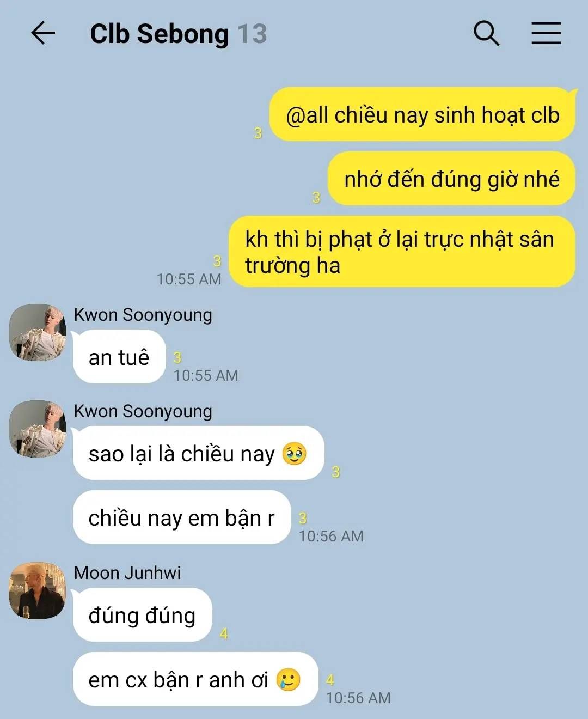Tap the 'kh thì bị phạt' yellow message
The width and height of the screenshot is (588, 719).
(402, 252)
